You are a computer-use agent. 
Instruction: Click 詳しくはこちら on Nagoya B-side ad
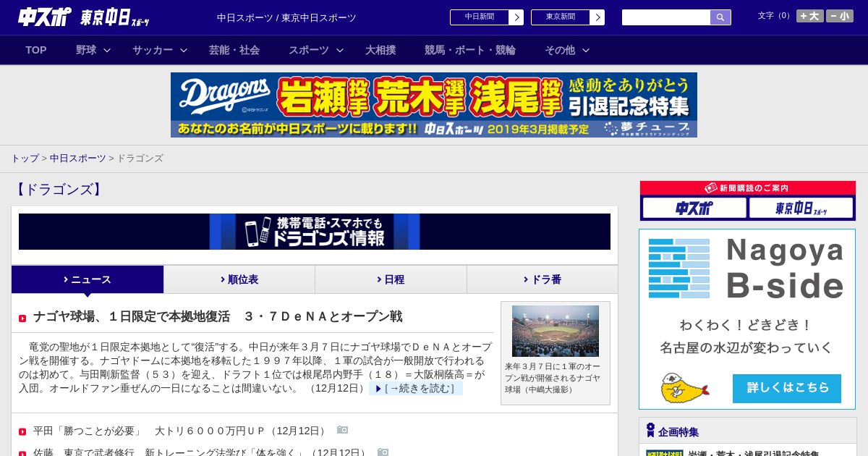tap(787, 388)
